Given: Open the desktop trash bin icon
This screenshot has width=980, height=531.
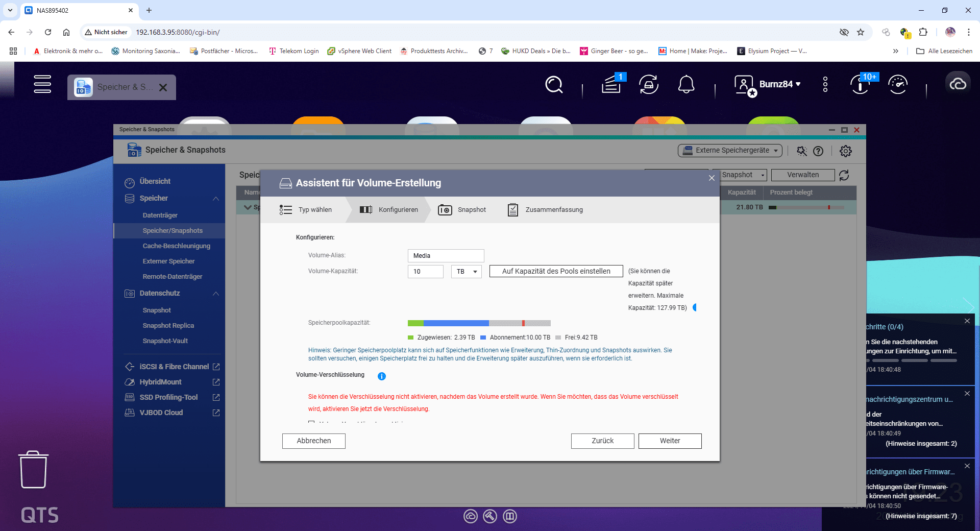Looking at the screenshot, I should (x=34, y=470).
